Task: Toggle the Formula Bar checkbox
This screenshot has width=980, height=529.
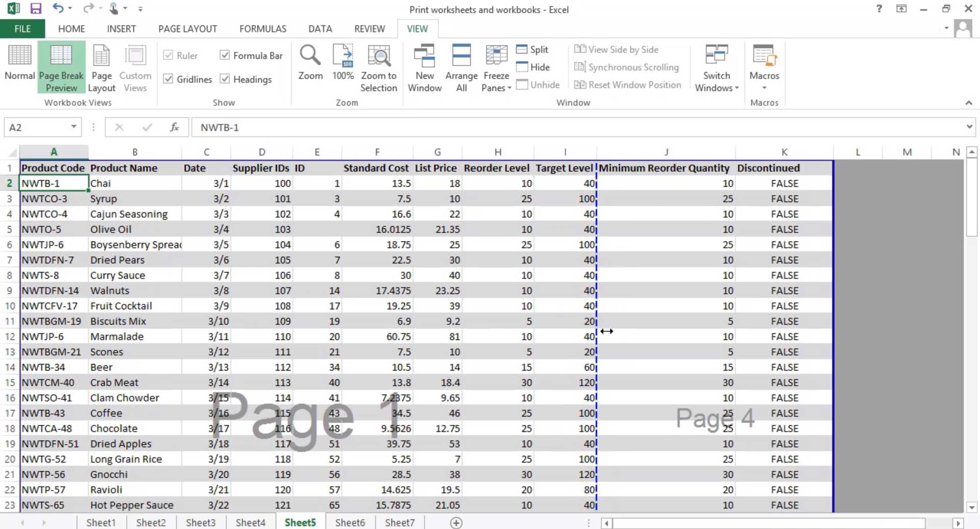Action: pos(225,55)
